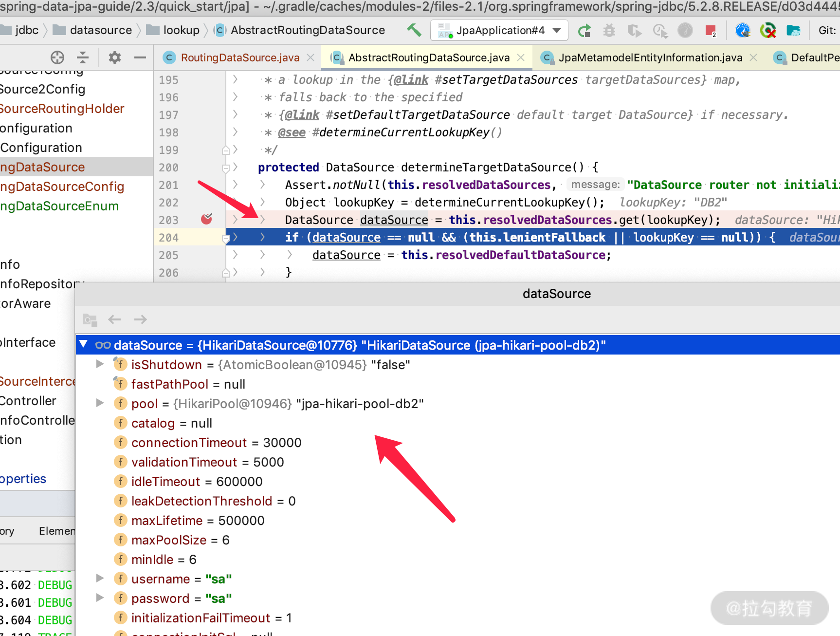Open the JpaApplication#4 run configuration dropdown
Viewport: 840px width, 636px height.
[499, 30]
